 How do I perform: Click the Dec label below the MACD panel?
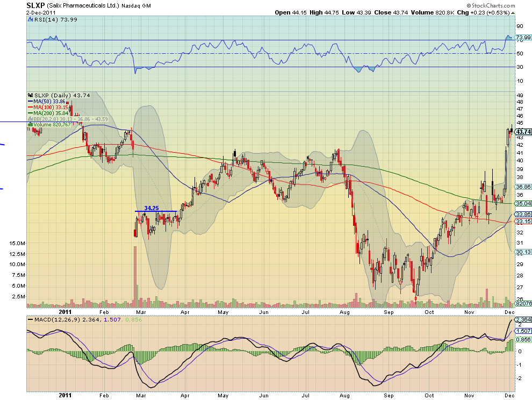coord(509,396)
